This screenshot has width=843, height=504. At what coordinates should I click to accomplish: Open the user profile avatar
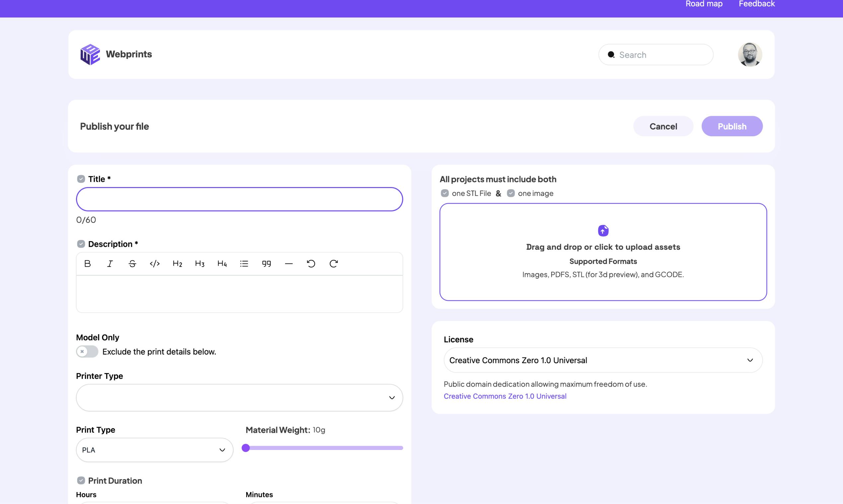[750, 55]
